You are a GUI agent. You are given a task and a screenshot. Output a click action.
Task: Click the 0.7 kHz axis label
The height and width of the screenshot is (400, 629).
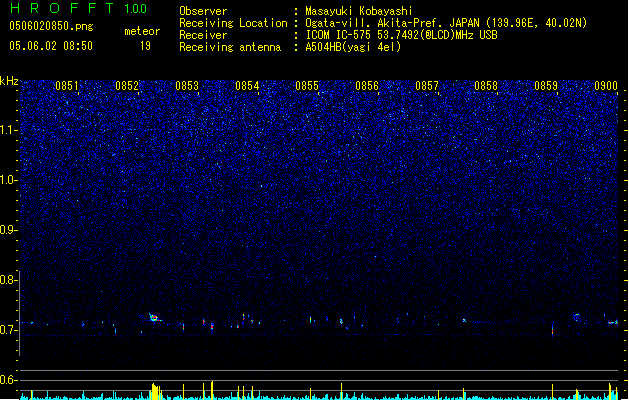point(8,330)
